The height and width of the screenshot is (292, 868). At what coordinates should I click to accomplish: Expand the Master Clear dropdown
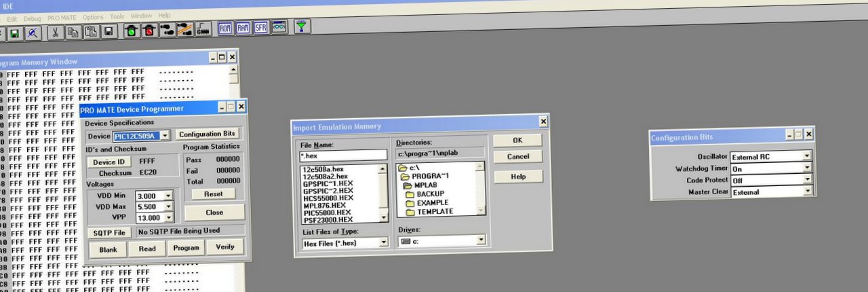pos(807,191)
